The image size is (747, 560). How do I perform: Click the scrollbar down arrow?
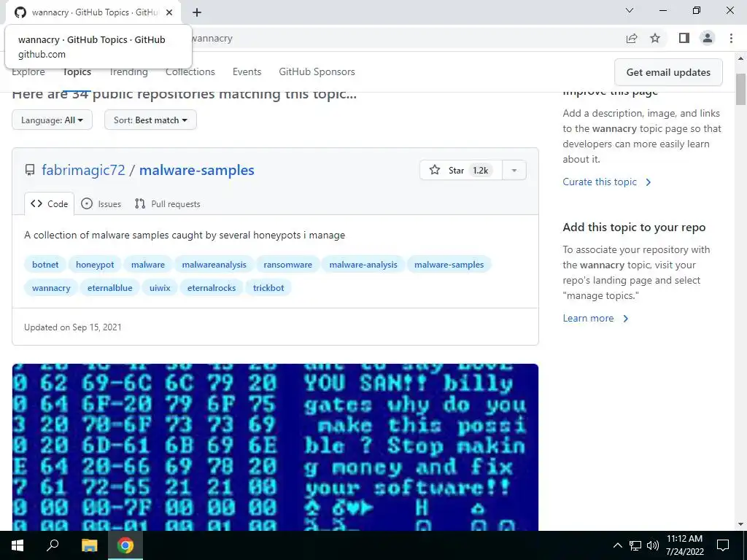coord(741,524)
